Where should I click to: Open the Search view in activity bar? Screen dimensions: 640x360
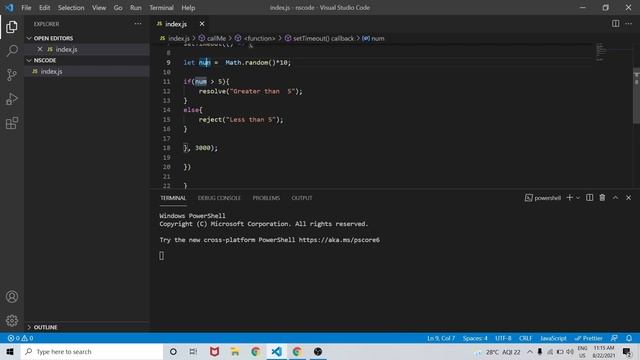pos(12,51)
